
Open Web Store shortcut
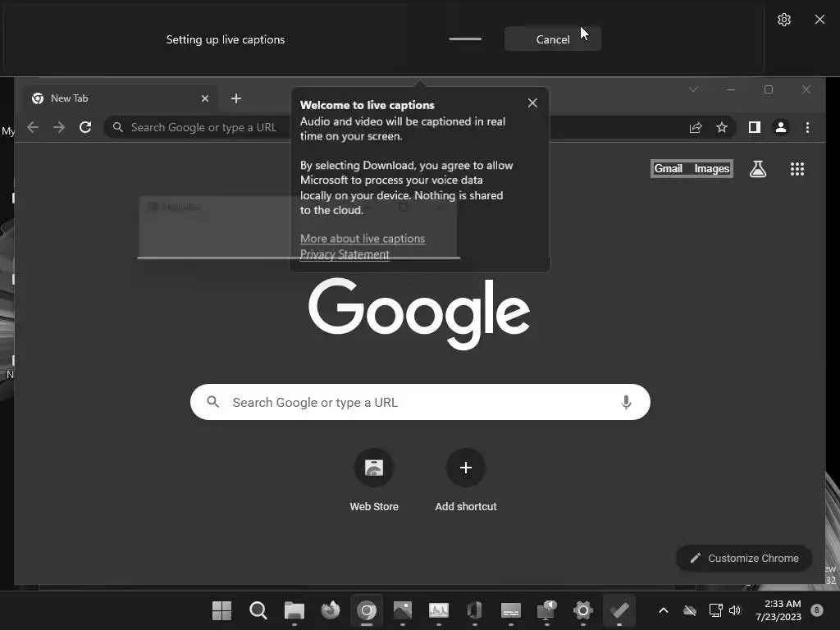(x=374, y=480)
